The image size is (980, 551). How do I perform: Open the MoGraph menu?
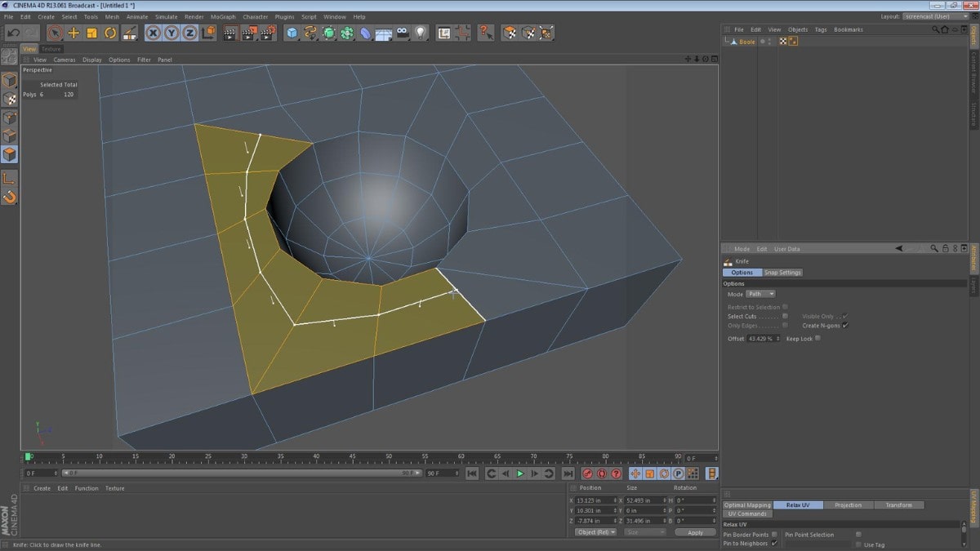pyautogui.click(x=223, y=16)
